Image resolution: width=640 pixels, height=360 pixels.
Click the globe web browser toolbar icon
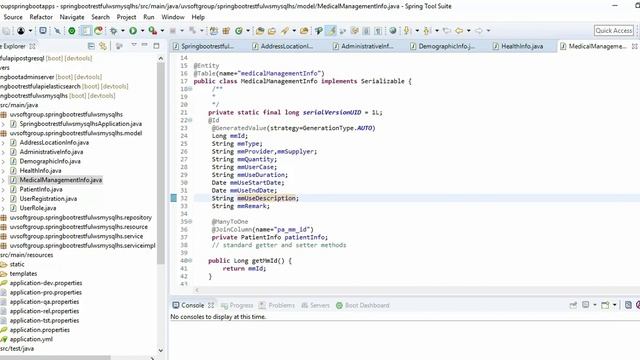(393, 31)
